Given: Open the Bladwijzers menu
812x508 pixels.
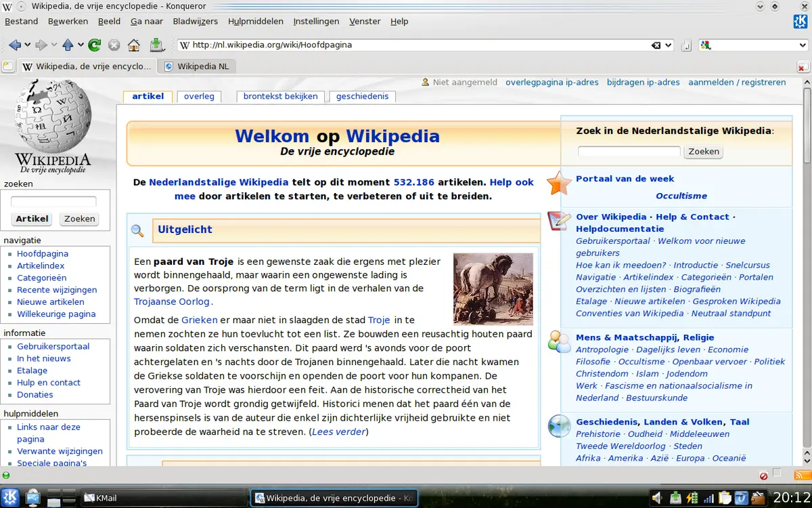Looking at the screenshot, I should [196, 21].
